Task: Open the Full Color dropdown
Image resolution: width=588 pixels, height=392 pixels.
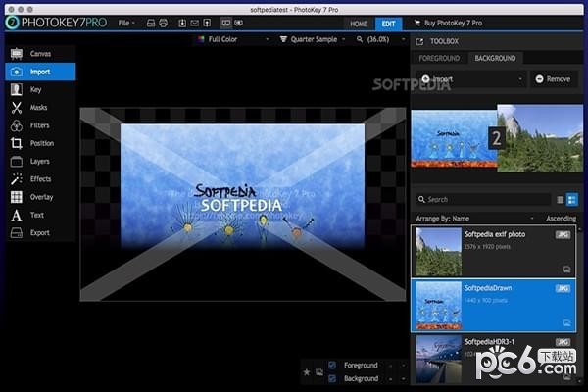Action: tap(233, 39)
